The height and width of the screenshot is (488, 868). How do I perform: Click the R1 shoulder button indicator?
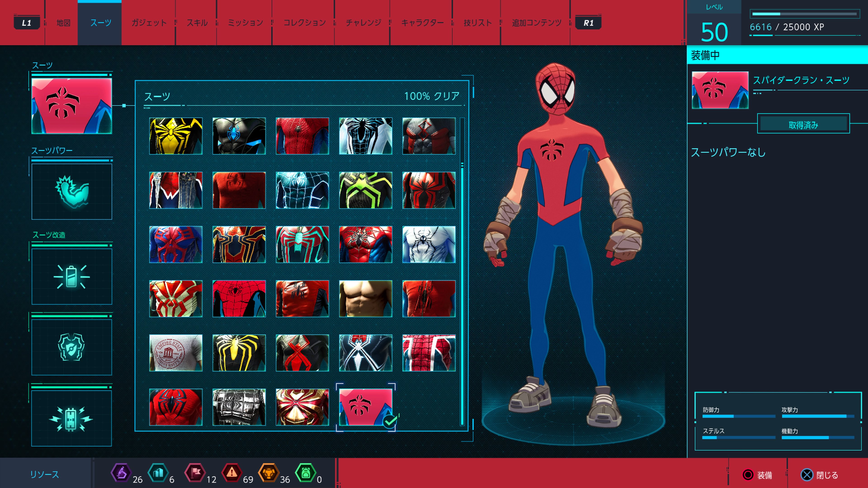[x=588, y=23]
